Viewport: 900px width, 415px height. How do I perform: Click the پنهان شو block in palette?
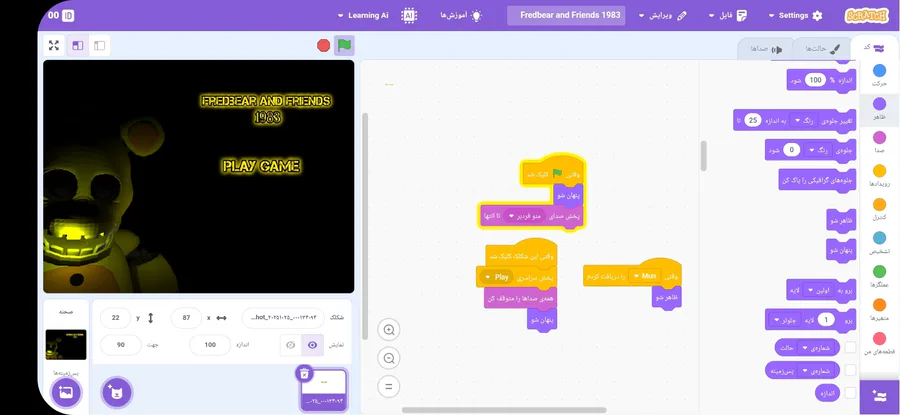841,250
